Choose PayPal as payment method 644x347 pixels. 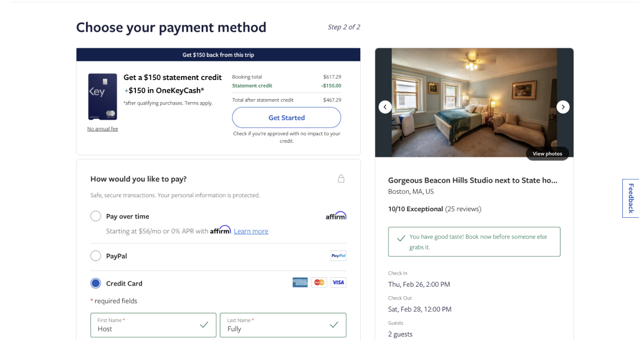[96, 256]
